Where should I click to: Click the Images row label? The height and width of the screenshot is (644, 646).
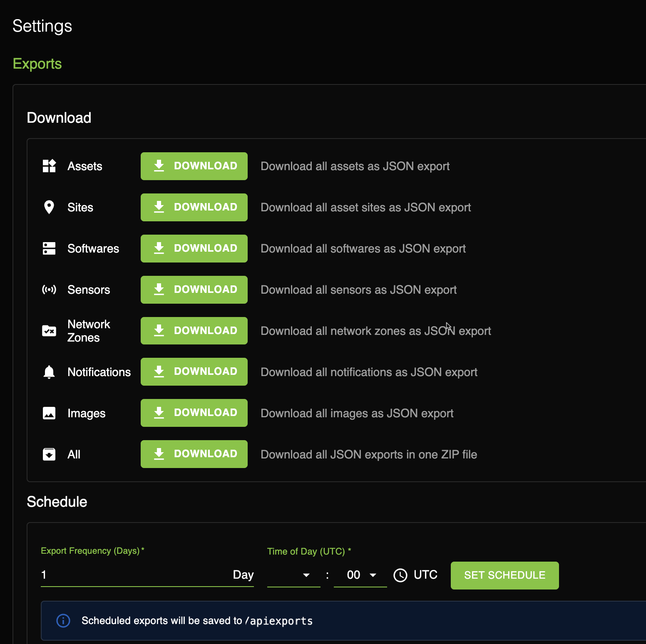[87, 414]
